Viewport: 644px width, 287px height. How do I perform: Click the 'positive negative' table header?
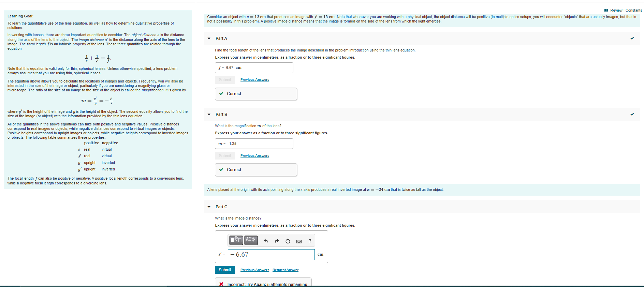point(101,143)
